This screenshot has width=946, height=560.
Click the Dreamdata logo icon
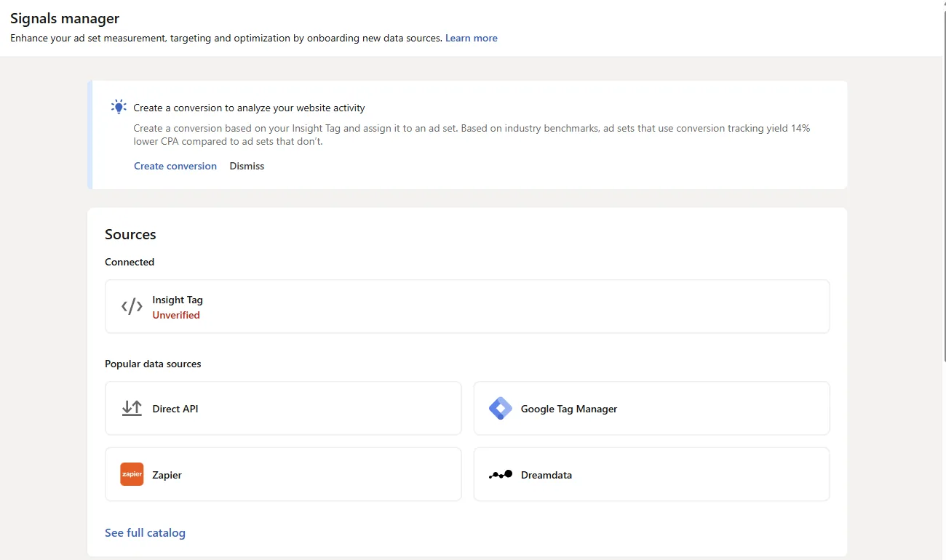tap(501, 474)
